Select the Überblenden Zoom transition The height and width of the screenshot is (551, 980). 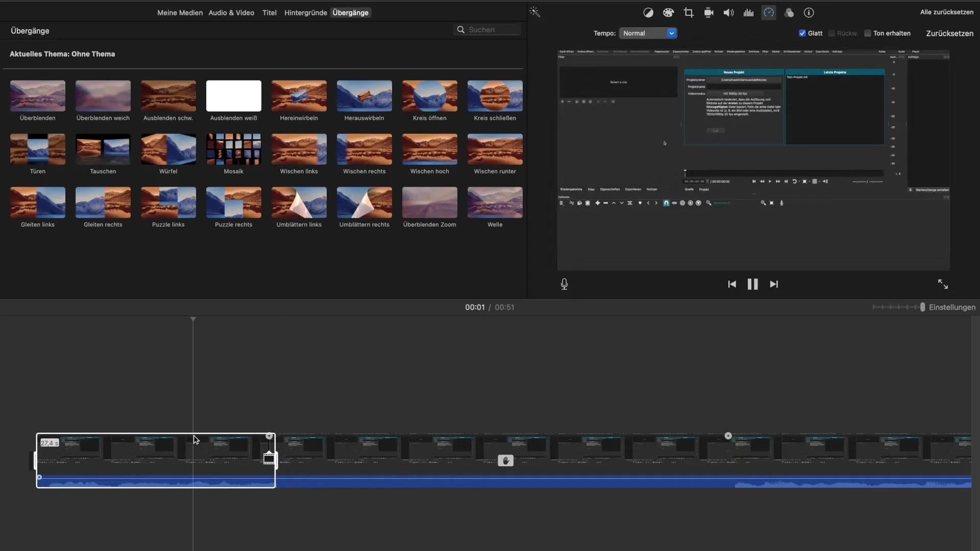click(430, 203)
